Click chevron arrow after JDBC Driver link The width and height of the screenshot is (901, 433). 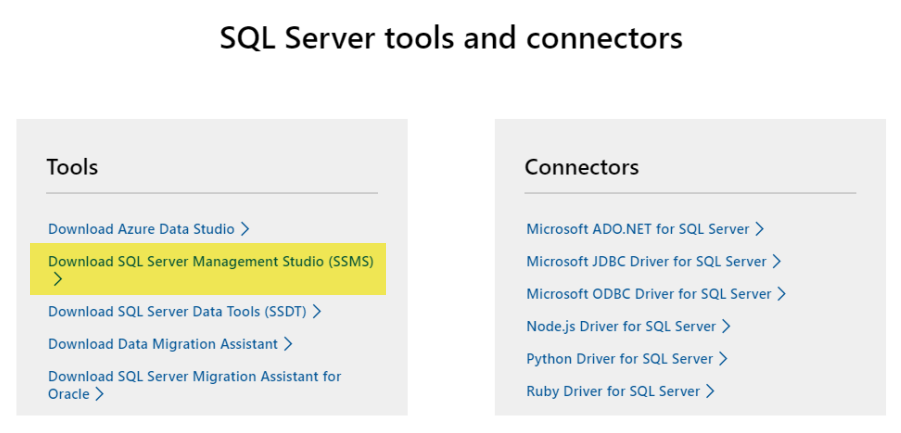(777, 261)
